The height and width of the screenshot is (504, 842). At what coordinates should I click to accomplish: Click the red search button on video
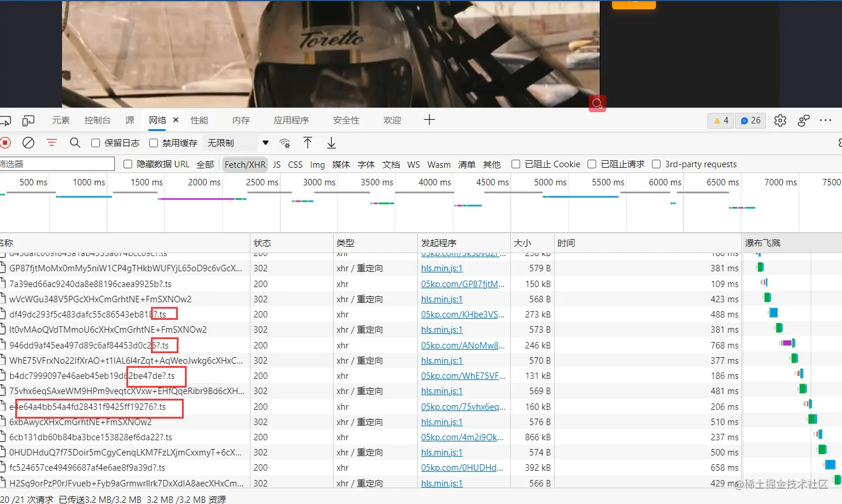(x=597, y=103)
